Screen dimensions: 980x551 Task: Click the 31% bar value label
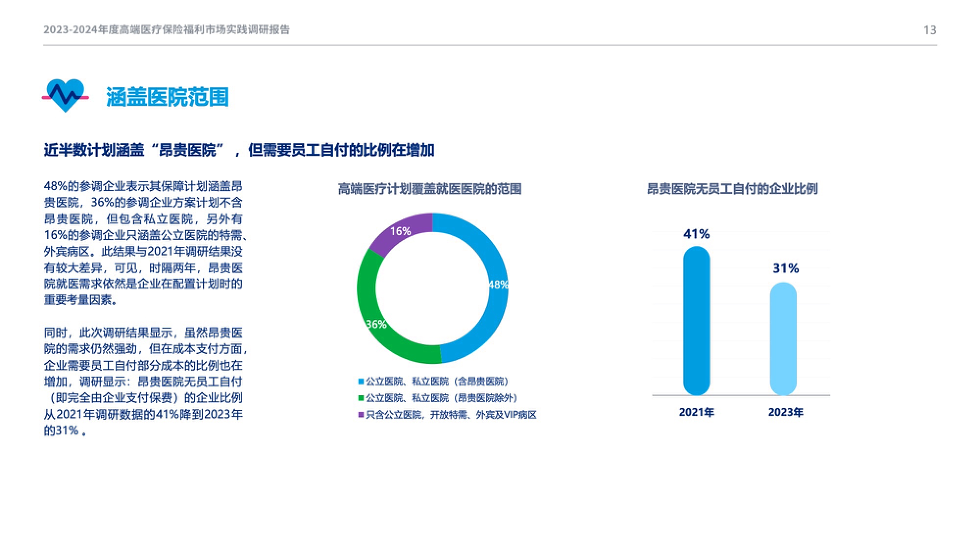[785, 268]
